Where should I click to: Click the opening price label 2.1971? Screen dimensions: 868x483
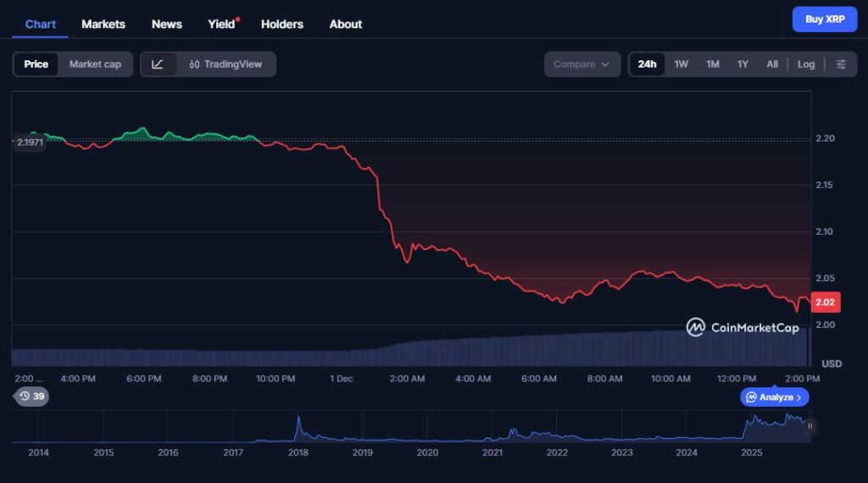click(30, 142)
